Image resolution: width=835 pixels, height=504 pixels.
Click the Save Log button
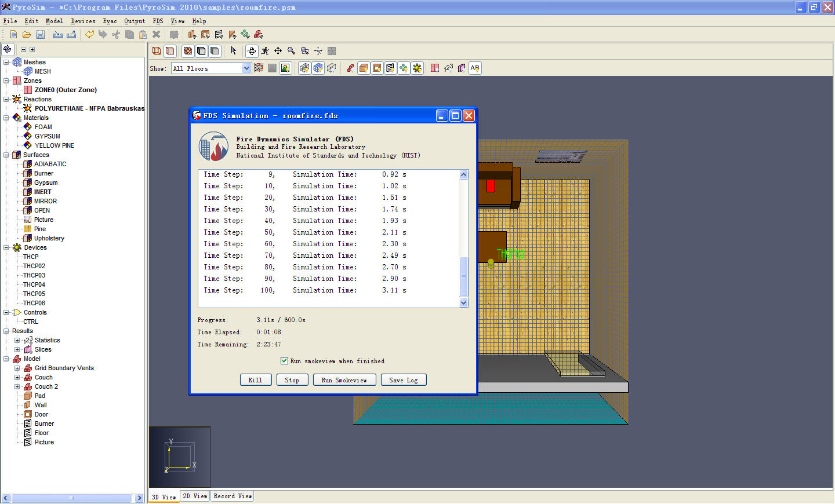coord(404,380)
